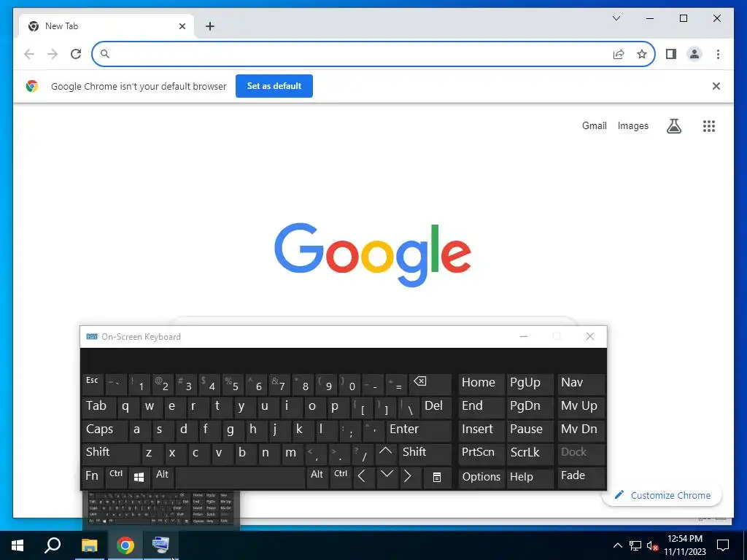
Task: Click the PgUp key on keyboard
Action: coord(530,384)
